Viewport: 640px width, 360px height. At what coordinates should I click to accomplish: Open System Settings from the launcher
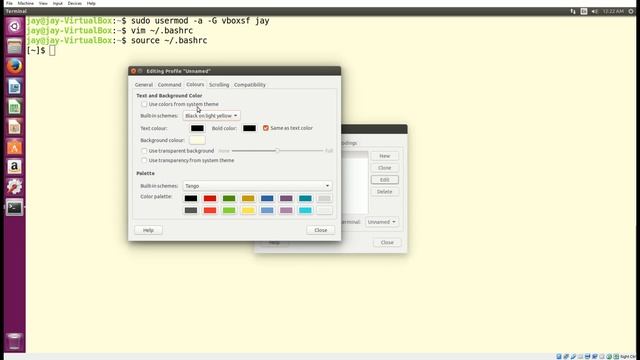[x=14, y=187]
